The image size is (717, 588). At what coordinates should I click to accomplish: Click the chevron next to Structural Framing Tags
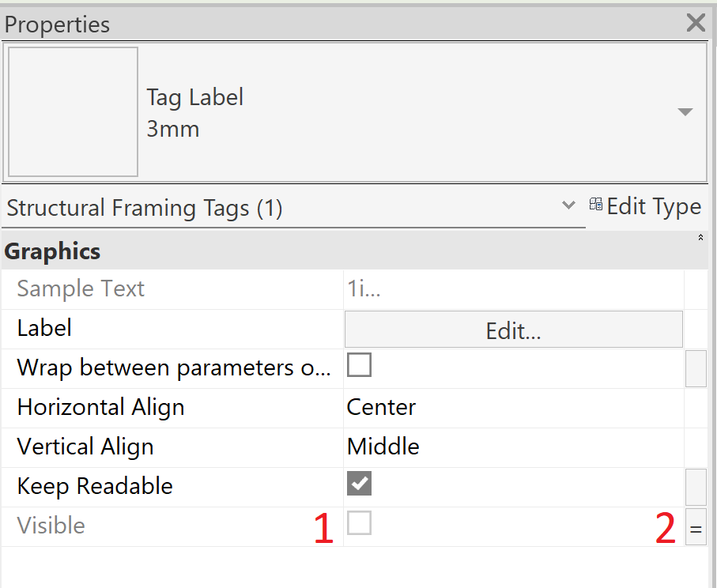(568, 205)
